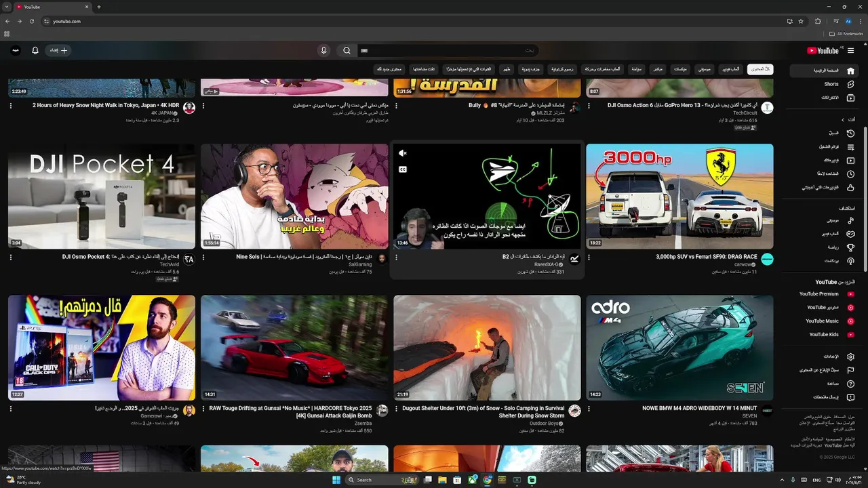
Task: Expand the 'You' section chevron
Action: pyautogui.click(x=843, y=119)
